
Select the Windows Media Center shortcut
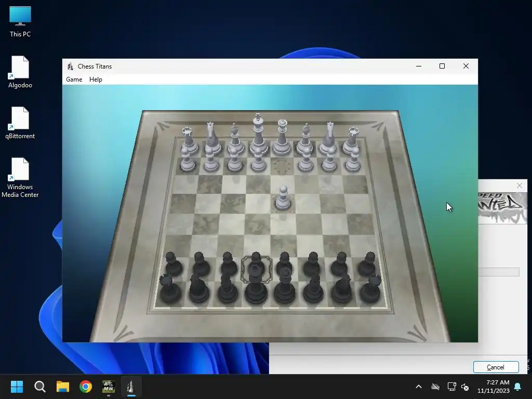(20, 178)
